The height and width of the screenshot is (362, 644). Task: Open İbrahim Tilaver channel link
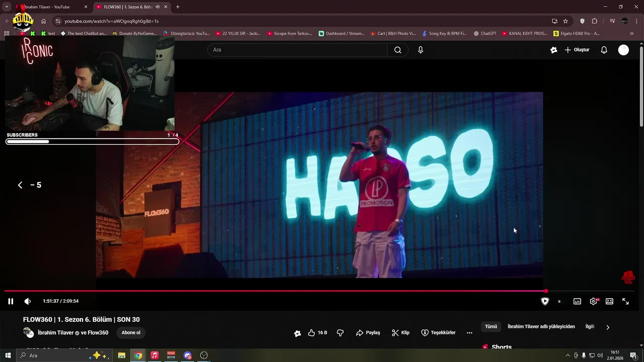point(56,333)
